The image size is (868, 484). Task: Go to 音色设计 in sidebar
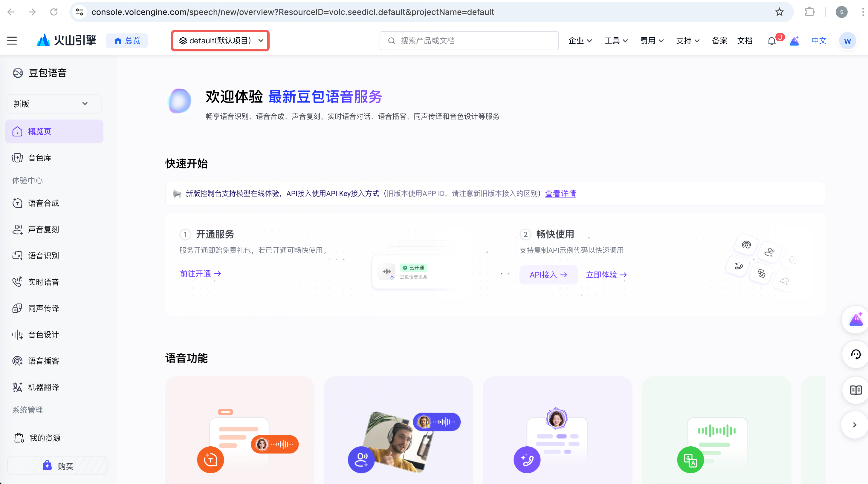[54, 334]
